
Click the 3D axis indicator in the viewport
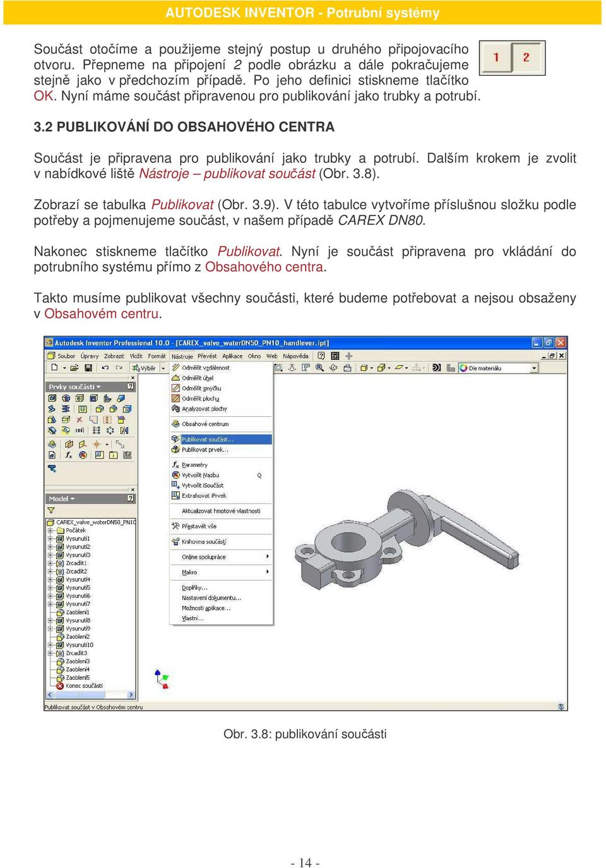pos(162,679)
